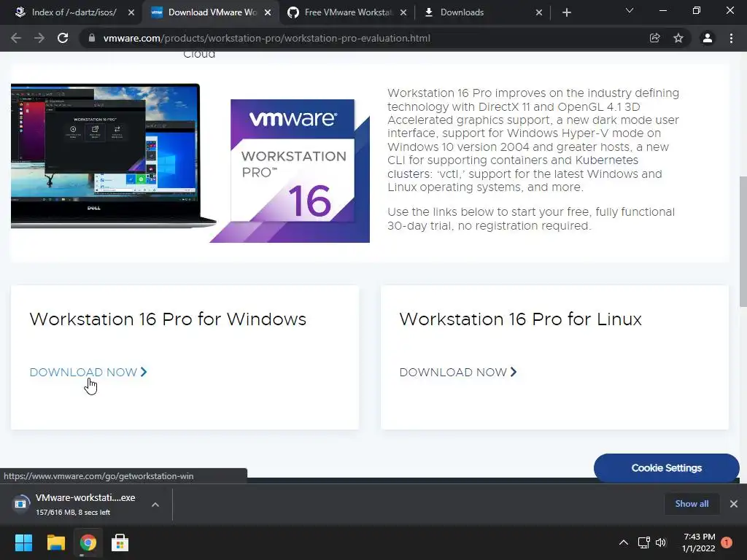
Task: Click the address bar URL
Action: tap(267, 38)
